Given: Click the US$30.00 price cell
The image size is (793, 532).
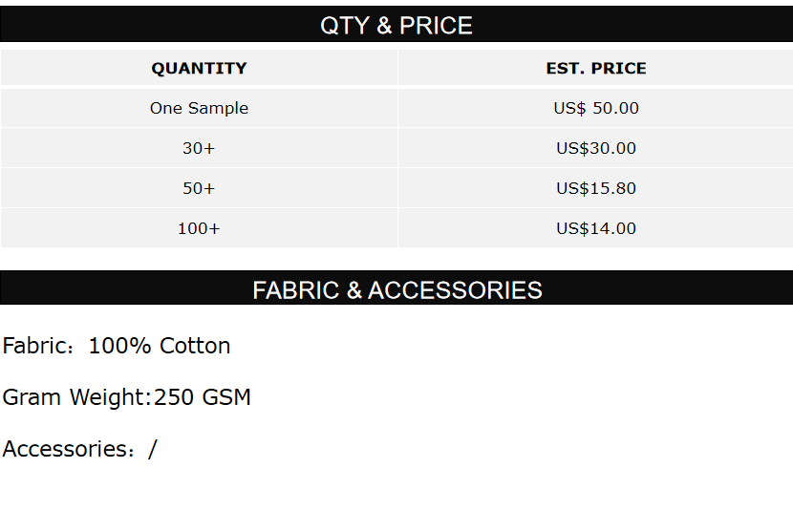Looking at the screenshot, I should (x=596, y=148).
